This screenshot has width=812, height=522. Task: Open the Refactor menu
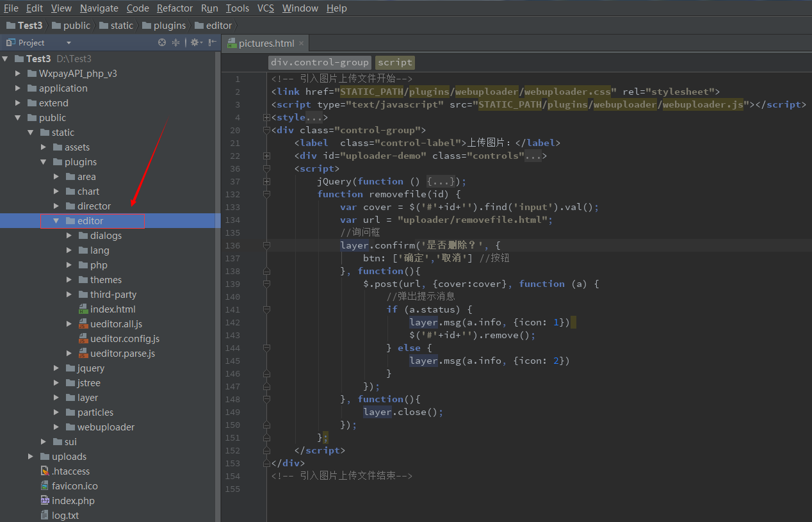click(174, 8)
